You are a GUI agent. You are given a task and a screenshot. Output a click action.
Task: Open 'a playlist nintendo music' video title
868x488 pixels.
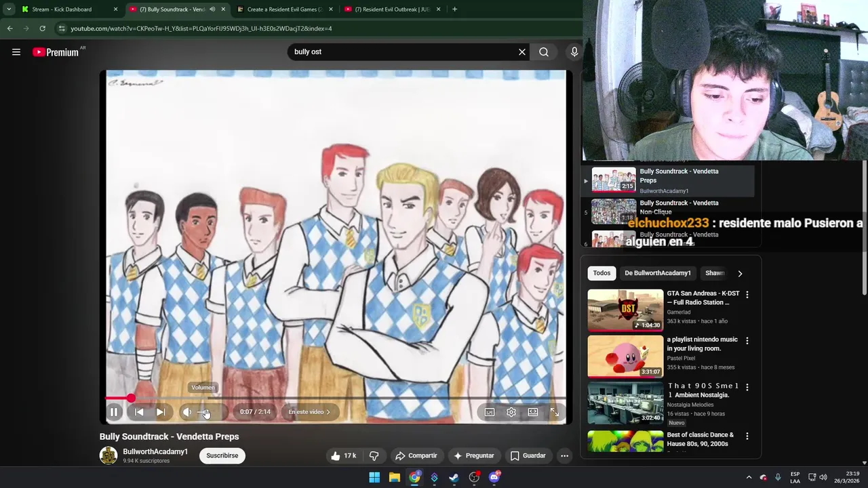702,344
